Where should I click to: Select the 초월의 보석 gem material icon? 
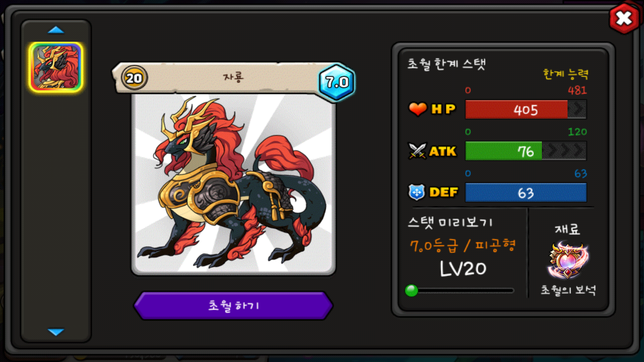coord(568,261)
